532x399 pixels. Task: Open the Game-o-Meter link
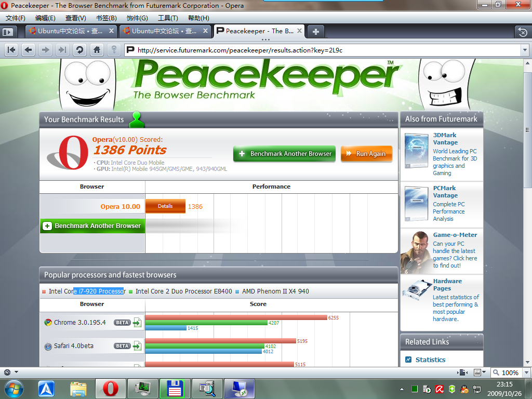pos(455,235)
